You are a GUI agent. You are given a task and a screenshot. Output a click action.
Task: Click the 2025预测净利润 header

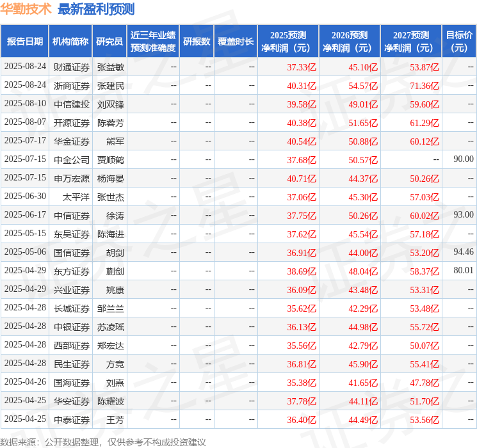(288, 42)
